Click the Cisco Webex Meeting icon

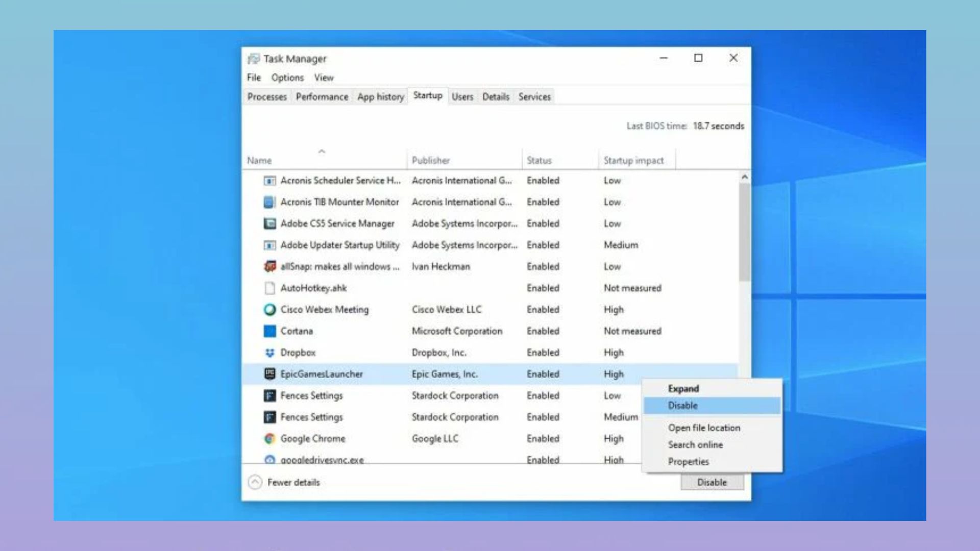[x=269, y=310]
